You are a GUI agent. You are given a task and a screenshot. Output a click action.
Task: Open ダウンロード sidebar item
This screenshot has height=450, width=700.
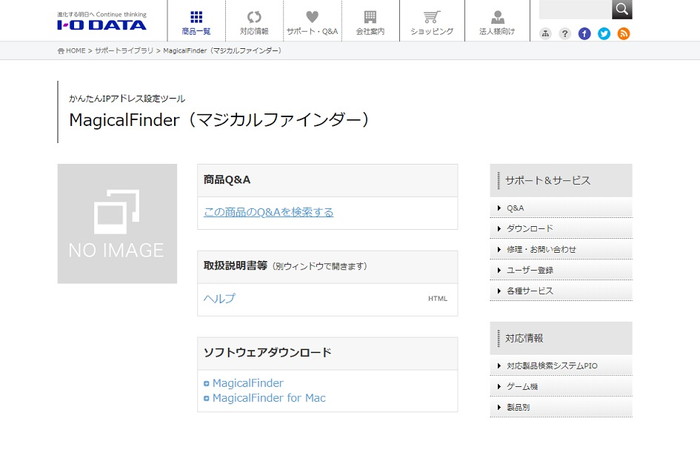coord(561,229)
